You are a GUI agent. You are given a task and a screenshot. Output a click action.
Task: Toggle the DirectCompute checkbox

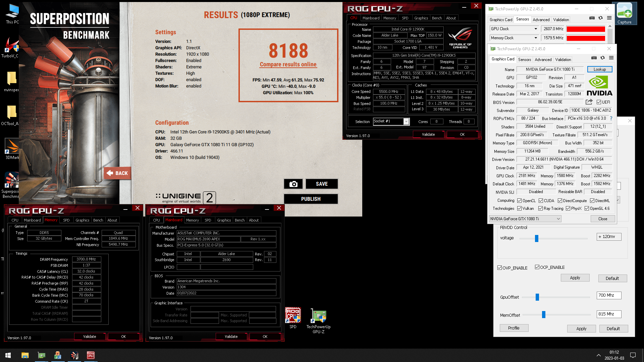560,201
